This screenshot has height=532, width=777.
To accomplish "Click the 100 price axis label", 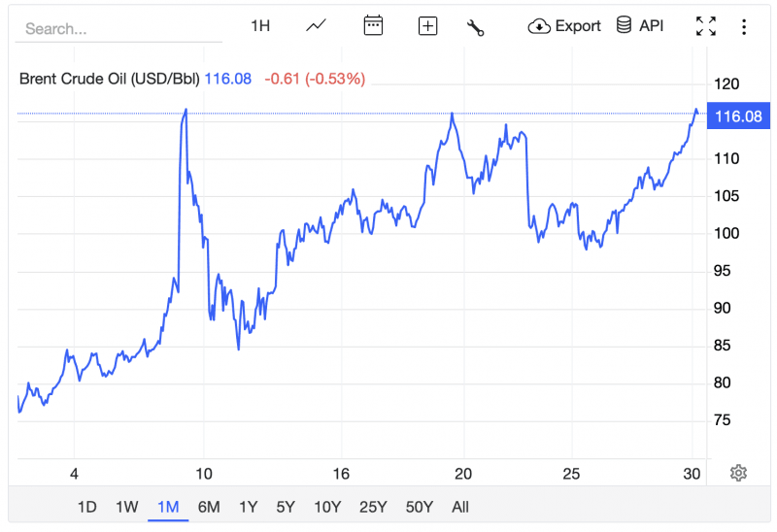I will (726, 233).
